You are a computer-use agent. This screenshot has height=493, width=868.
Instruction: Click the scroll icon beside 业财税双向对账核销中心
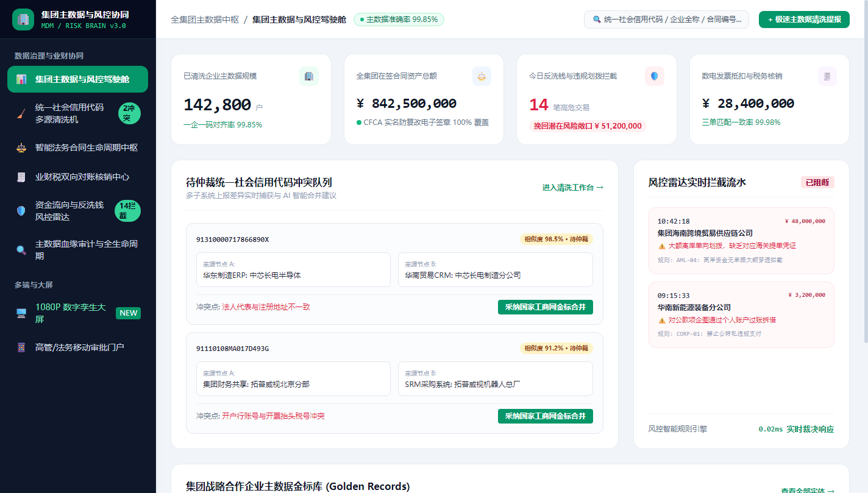[21, 177]
